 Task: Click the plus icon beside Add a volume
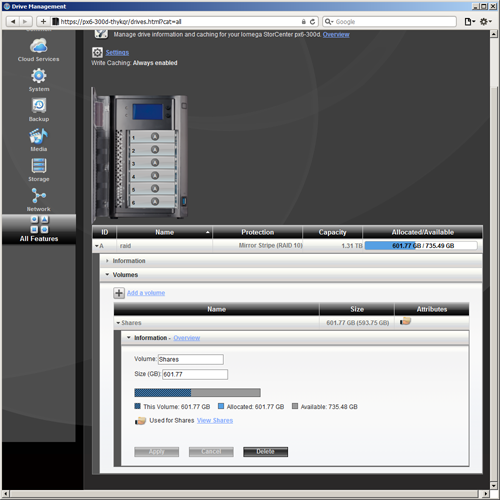[x=119, y=293]
